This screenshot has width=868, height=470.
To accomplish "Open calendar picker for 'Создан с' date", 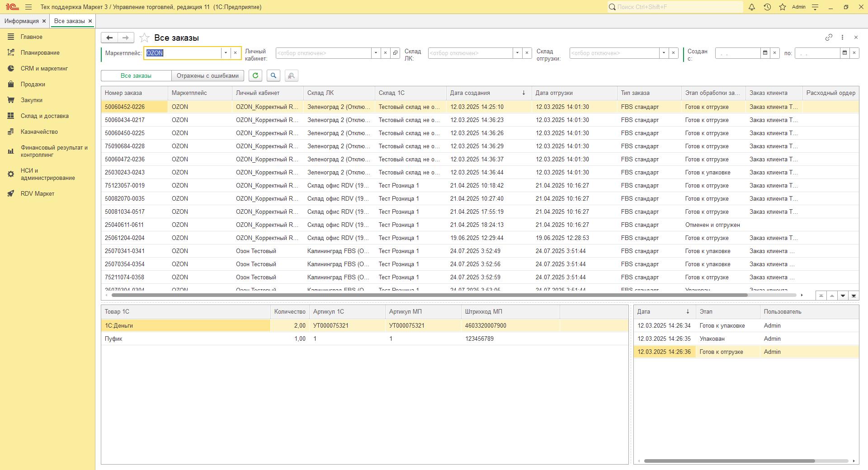I will point(765,53).
